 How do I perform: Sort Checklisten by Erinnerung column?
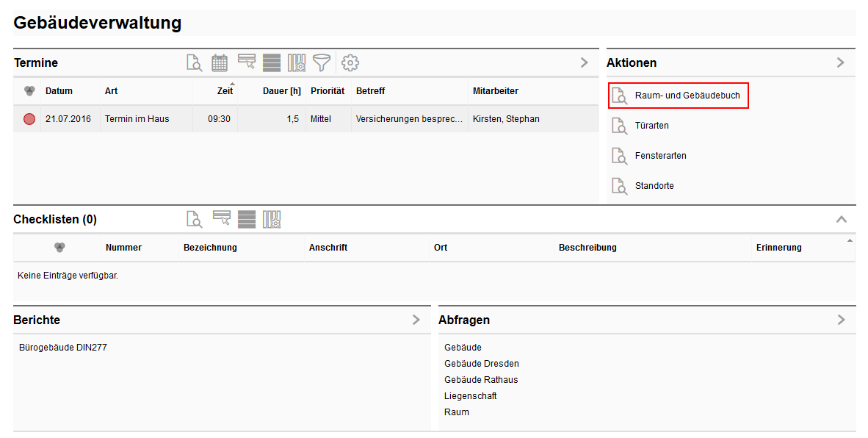pyautogui.click(x=779, y=248)
